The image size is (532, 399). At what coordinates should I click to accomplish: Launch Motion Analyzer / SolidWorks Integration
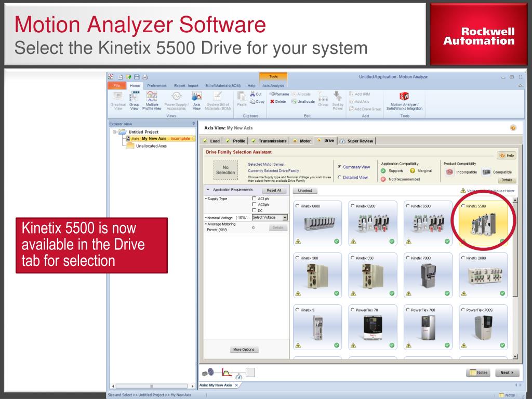404,101
